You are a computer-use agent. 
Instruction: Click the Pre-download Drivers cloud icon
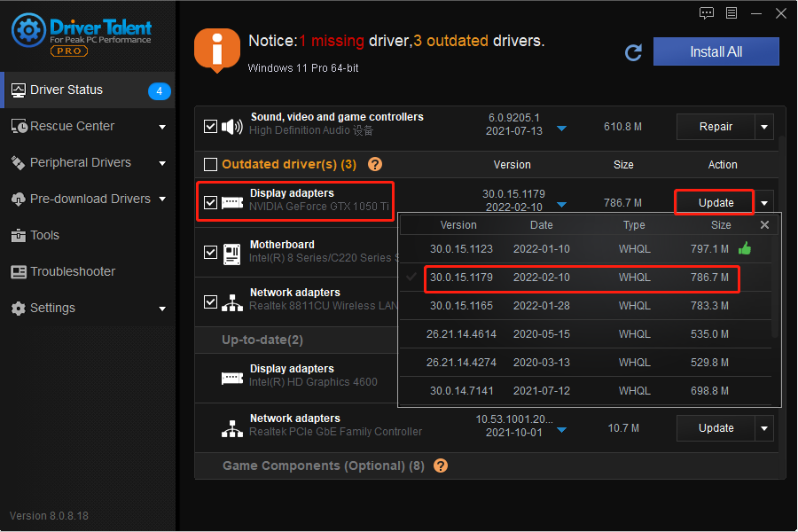[19, 199]
